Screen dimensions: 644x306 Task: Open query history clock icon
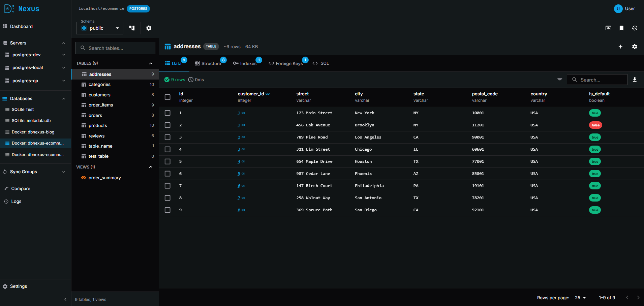pyautogui.click(x=635, y=28)
